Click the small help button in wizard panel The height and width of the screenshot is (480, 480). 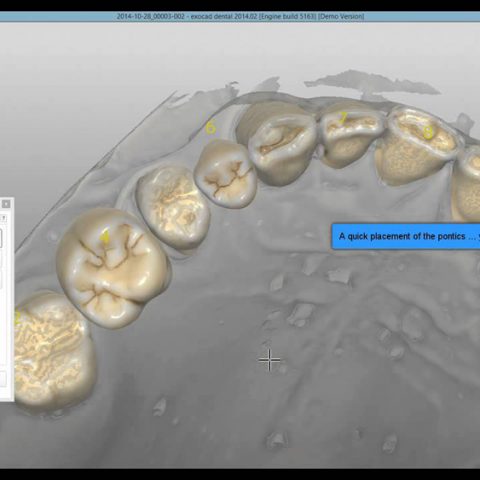coord(4,219)
